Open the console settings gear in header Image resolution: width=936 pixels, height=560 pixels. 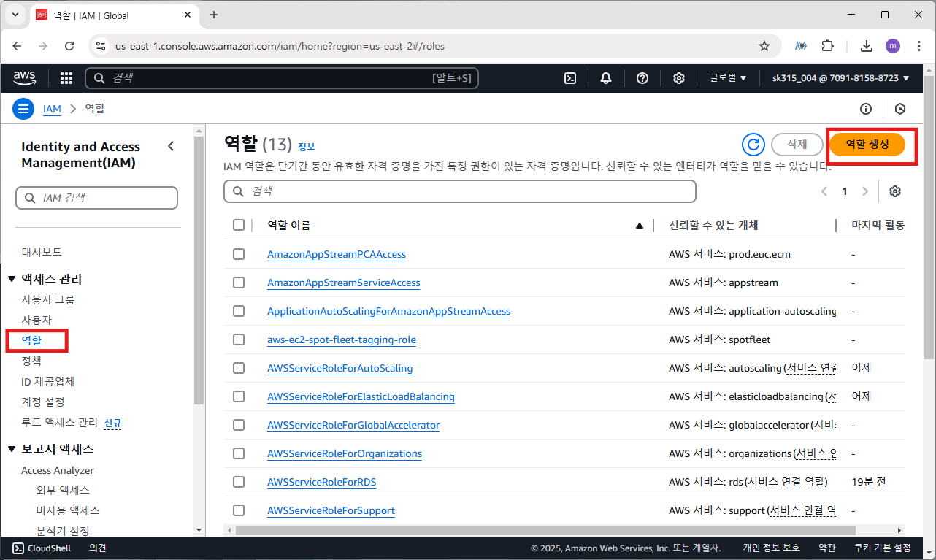pos(679,78)
